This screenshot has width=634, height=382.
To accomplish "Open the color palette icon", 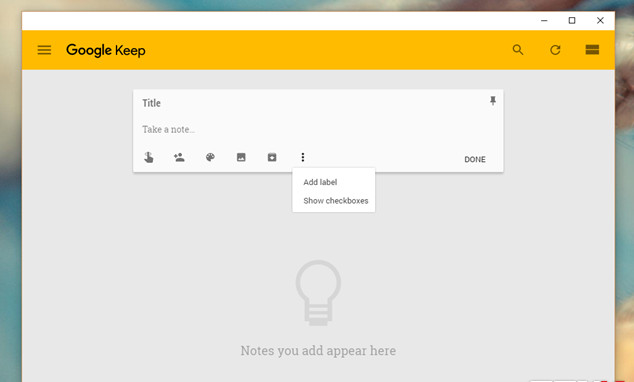I will (x=210, y=157).
